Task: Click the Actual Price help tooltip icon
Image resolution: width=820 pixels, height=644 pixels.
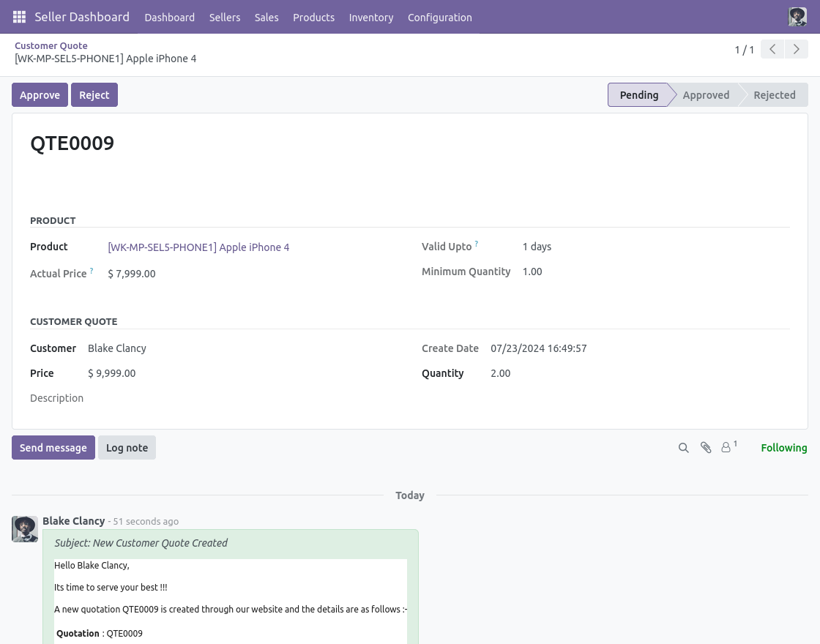Action: [92, 271]
